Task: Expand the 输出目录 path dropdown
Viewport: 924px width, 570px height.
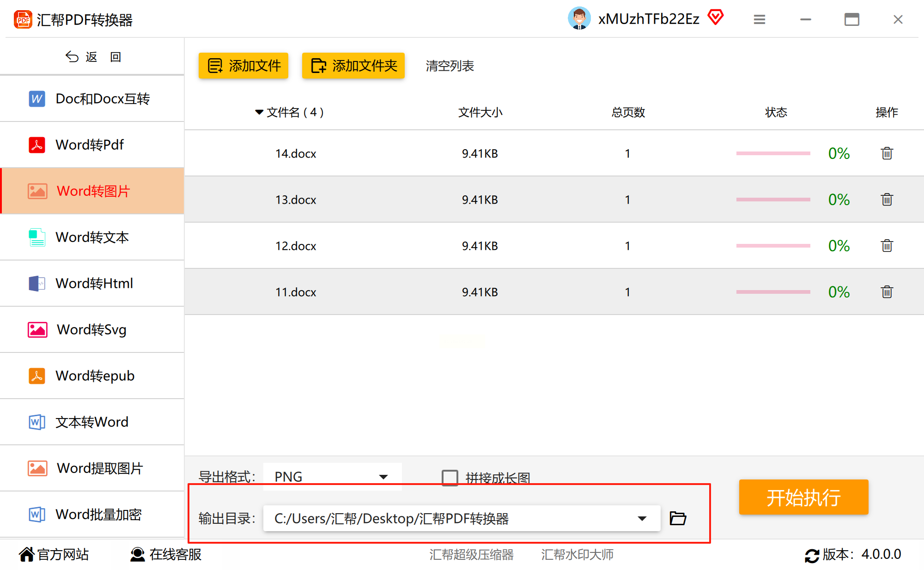Action: [x=642, y=518]
